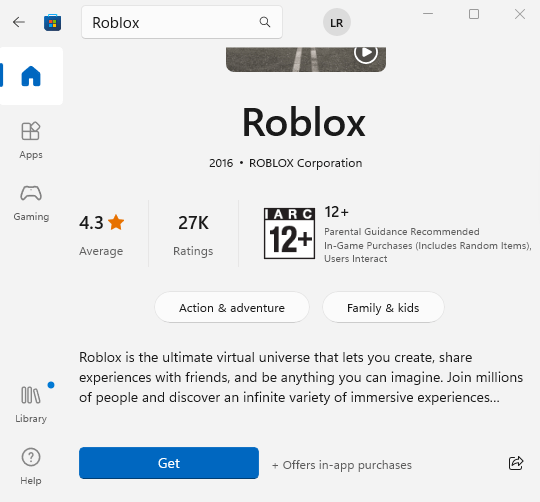This screenshot has width=540, height=502.
Task: Click the orange star rating icon
Action: (x=116, y=222)
